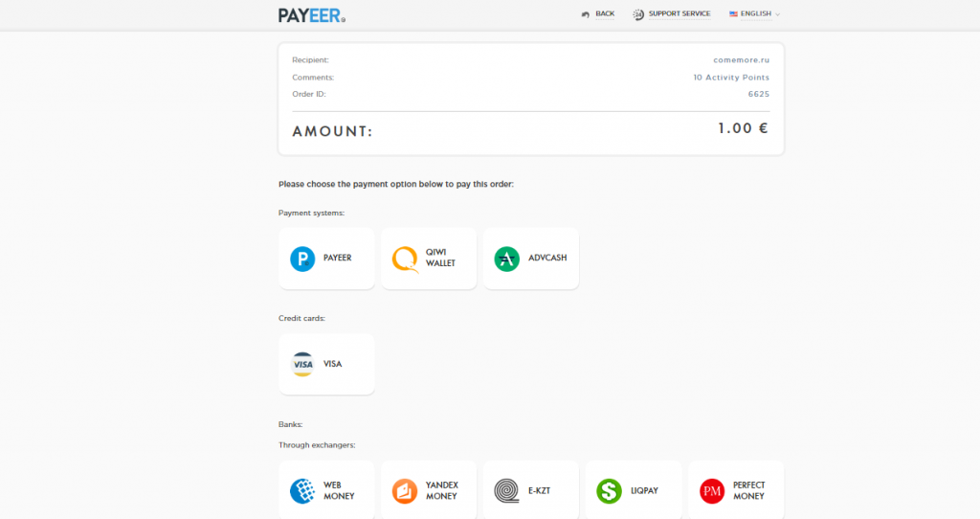This screenshot has height=519, width=980.
Task: Choose PAYEER payment system
Action: 326,259
